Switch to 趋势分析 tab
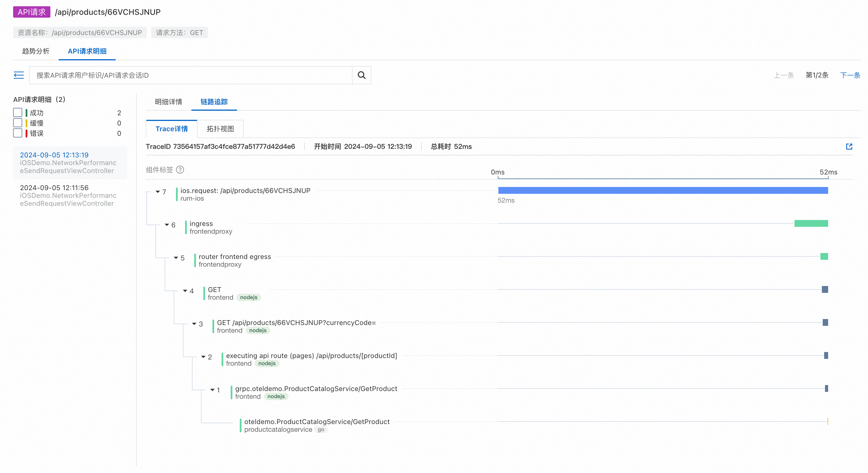This screenshot has width=868, height=473. [x=36, y=51]
